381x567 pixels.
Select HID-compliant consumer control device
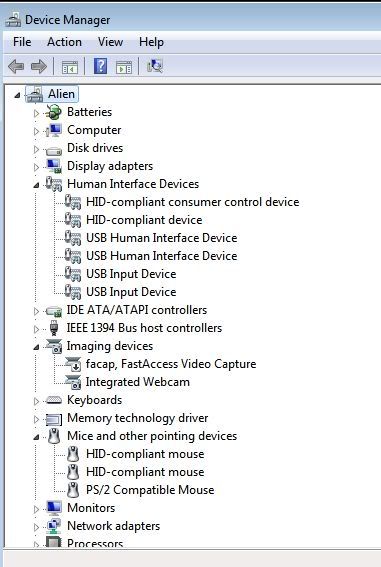(193, 202)
